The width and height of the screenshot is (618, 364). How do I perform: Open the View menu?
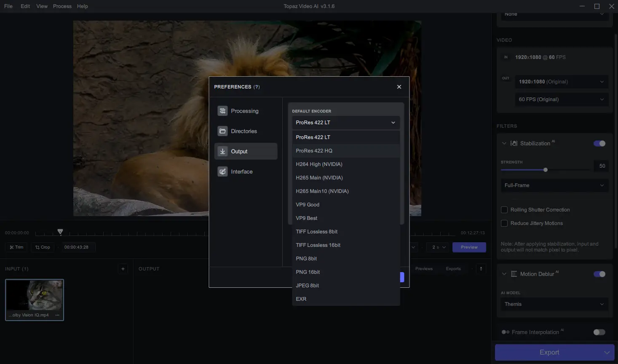pos(42,6)
